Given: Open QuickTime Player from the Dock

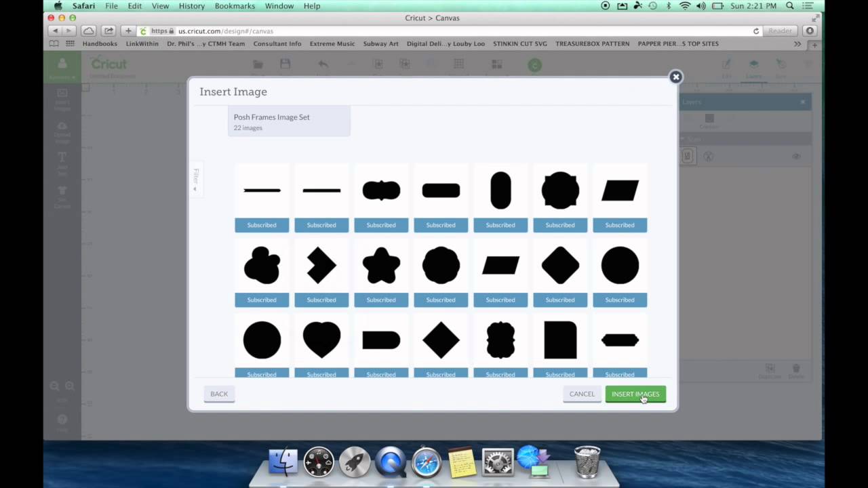Looking at the screenshot, I should pos(390,462).
